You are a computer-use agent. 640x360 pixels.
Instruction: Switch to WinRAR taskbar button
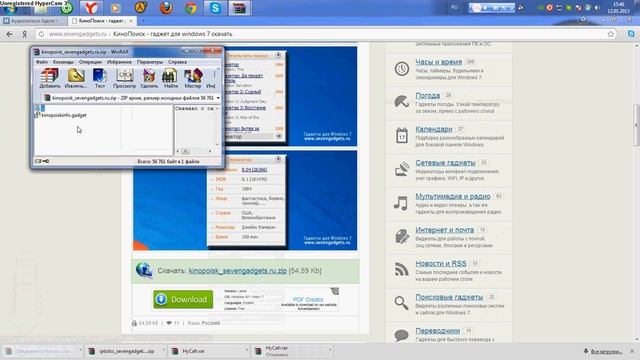[x=240, y=8]
